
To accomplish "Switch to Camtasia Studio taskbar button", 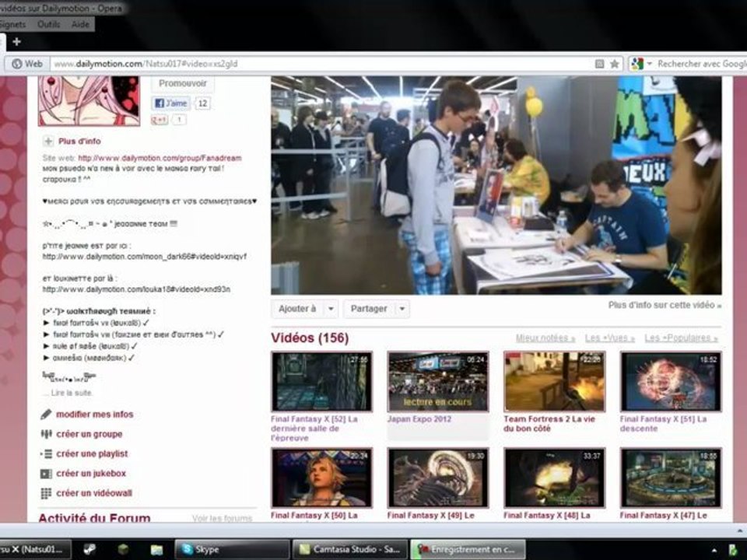I will click(x=350, y=550).
